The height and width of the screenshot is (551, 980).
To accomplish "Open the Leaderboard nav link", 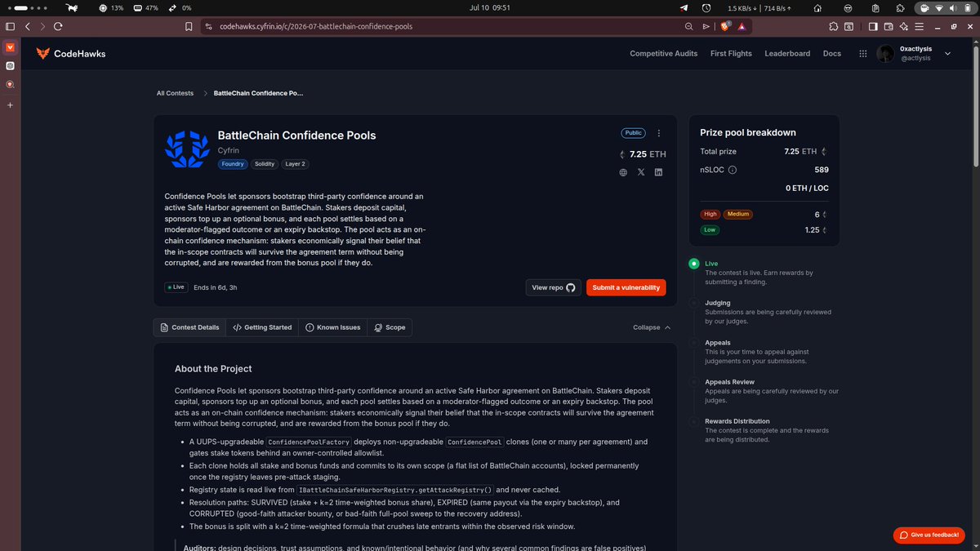I will (787, 53).
